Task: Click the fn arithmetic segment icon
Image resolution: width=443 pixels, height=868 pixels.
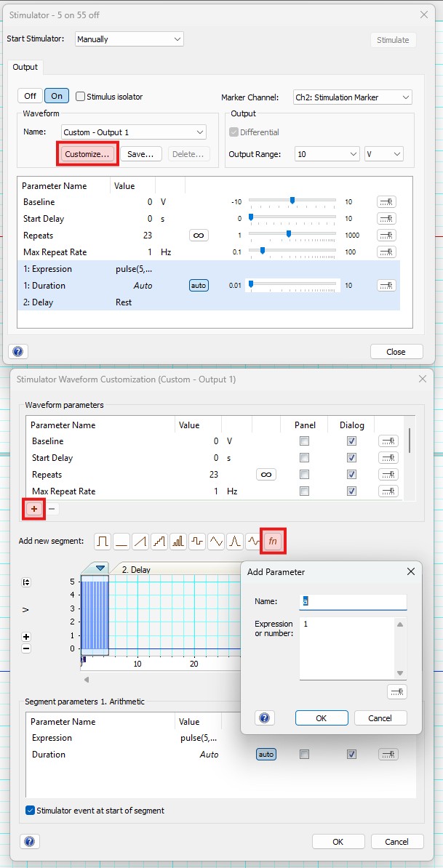Action: pos(273,542)
